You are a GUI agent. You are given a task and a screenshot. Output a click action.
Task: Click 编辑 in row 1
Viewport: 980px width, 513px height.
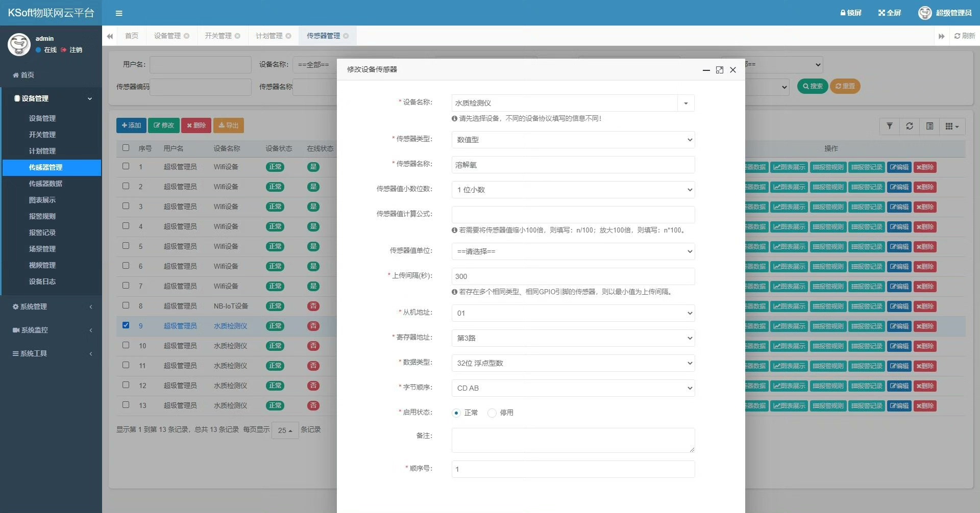(x=899, y=167)
